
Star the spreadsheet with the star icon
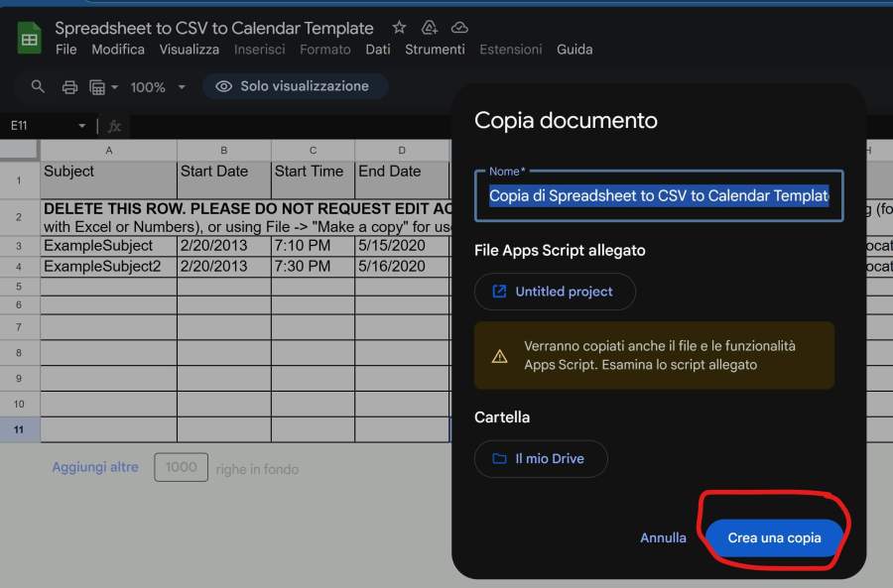(399, 28)
